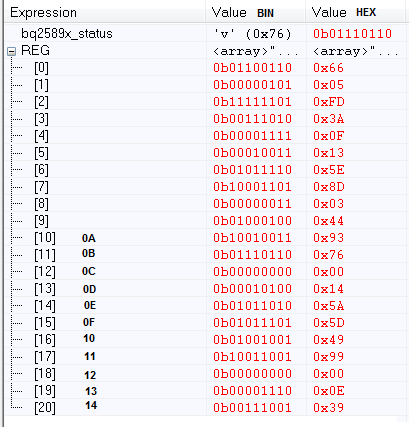409x427 pixels.
Task: Click hex value 0x44
Action: 328,221
